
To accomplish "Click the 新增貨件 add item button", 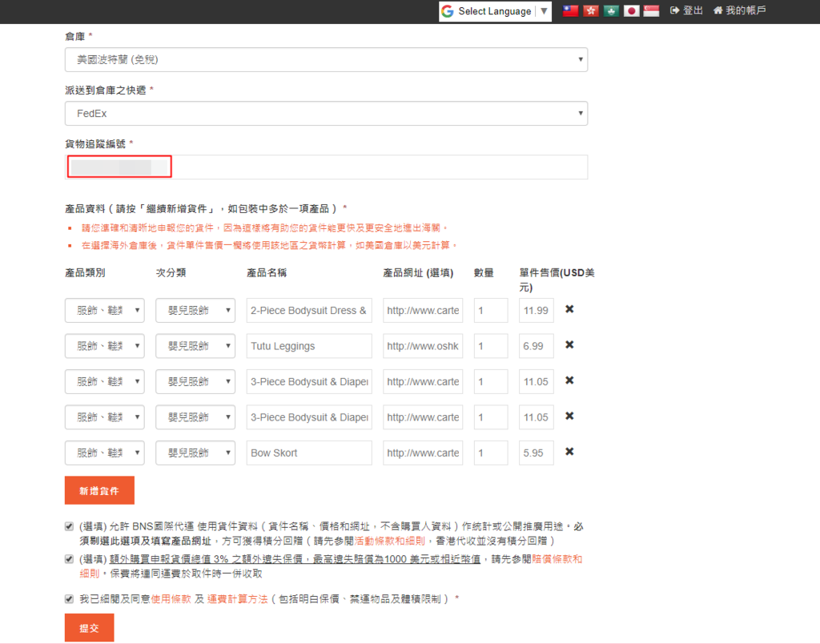I will coord(99,490).
